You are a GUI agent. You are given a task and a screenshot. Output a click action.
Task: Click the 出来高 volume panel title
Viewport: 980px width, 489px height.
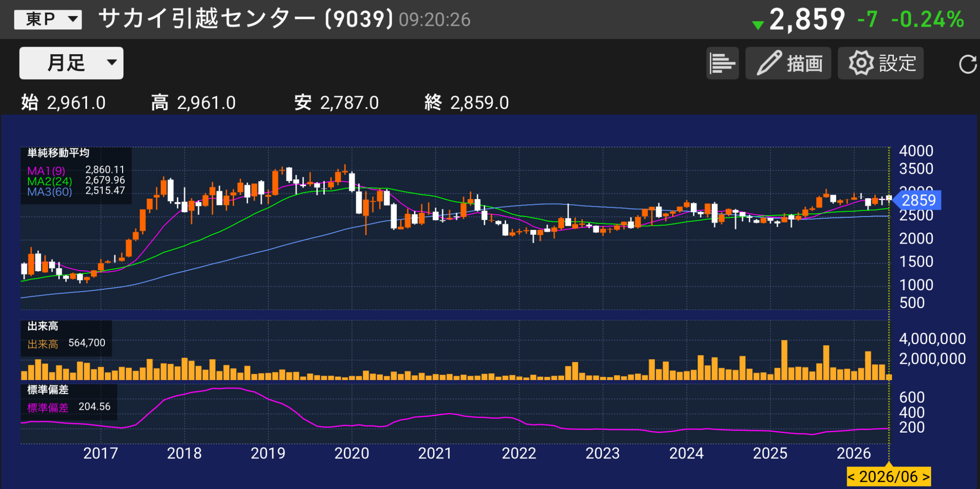(x=43, y=326)
